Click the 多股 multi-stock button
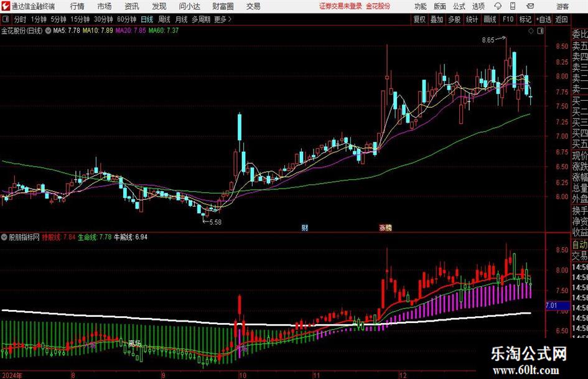 tap(454, 19)
